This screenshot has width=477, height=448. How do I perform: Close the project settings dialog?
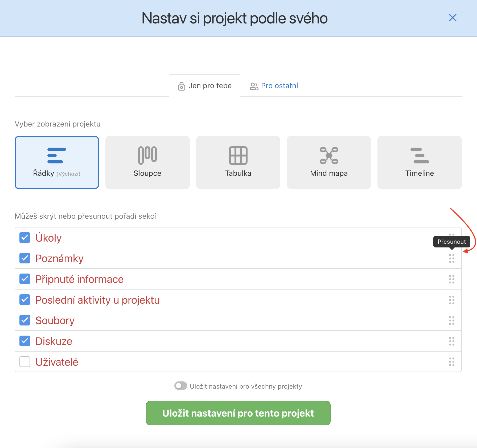(x=453, y=18)
